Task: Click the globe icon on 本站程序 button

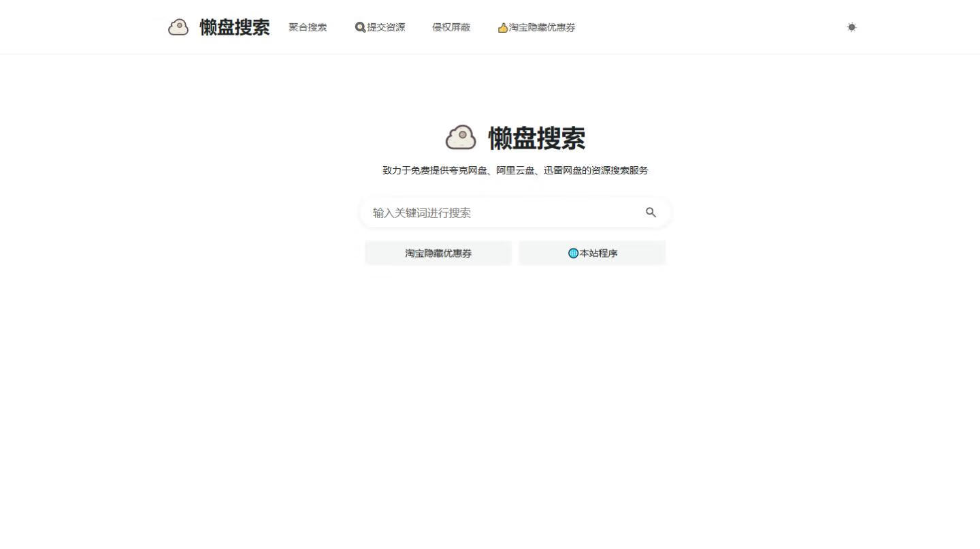Action: pyautogui.click(x=573, y=253)
